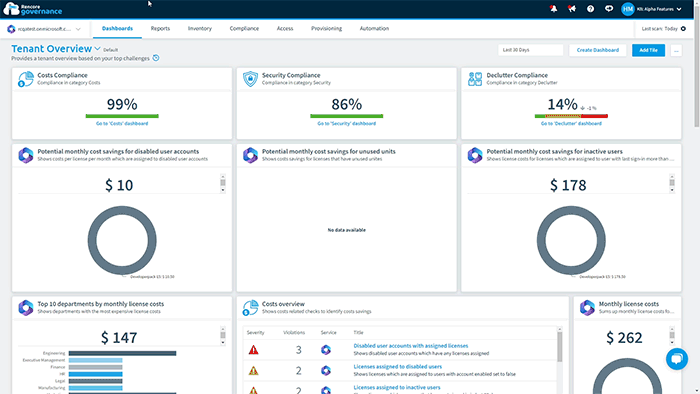Open the floating chat support bubble
Viewport: 700px width, 394px height.
pos(677,359)
